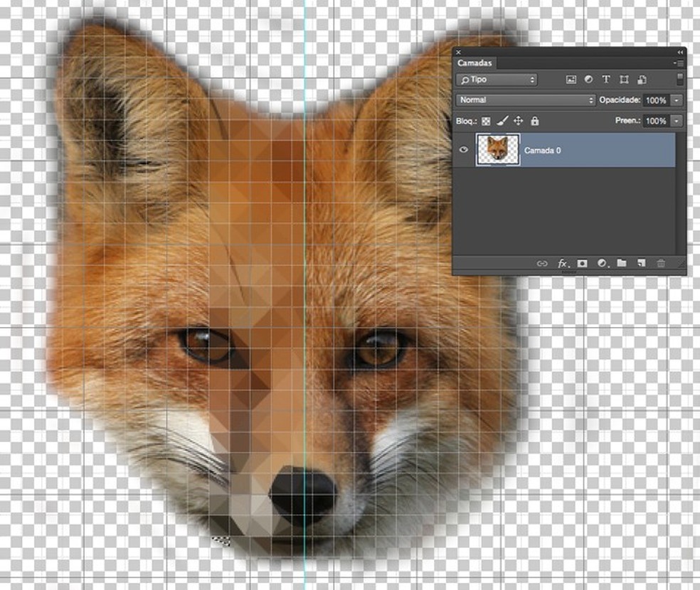Image resolution: width=700 pixels, height=590 pixels.
Task: Lock all with the padlock icon
Action: (x=535, y=120)
